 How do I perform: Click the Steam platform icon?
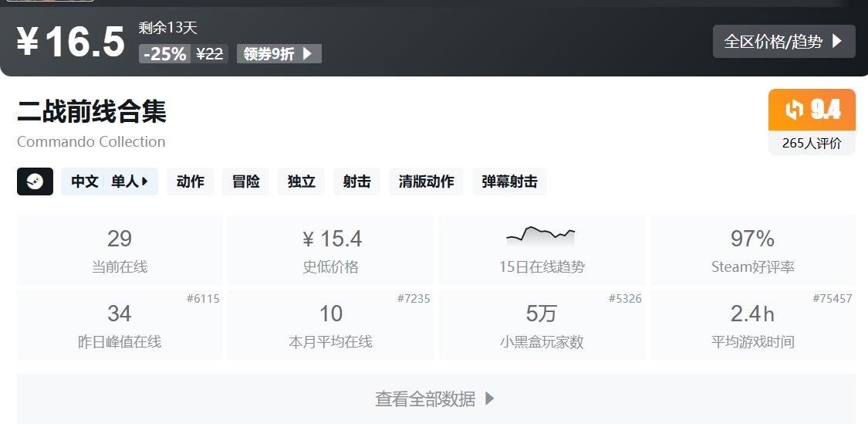tap(35, 181)
